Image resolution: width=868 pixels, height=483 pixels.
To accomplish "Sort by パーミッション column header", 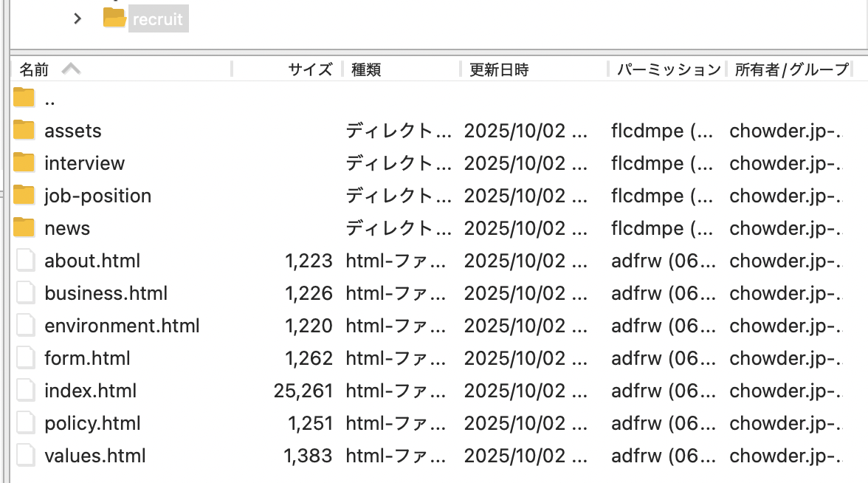I will [668, 69].
